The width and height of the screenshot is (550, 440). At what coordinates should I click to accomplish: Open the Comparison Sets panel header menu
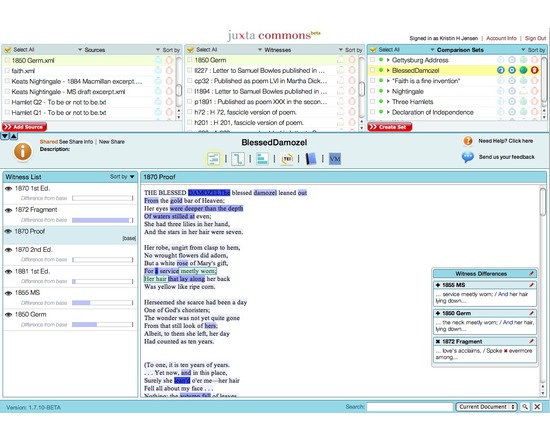tap(457, 50)
